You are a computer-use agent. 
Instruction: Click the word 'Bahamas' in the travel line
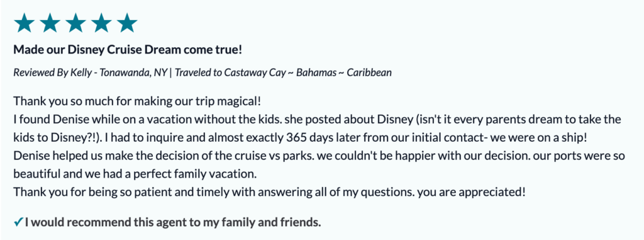point(316,73)
